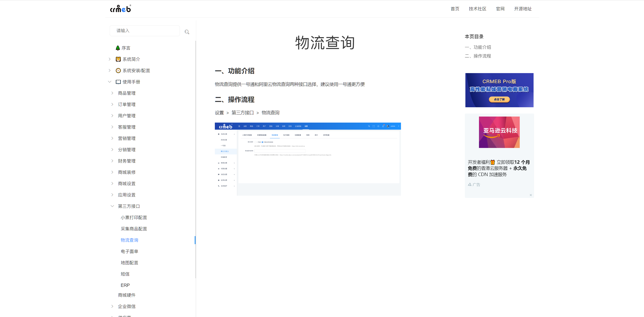Expand the 分销管理 chevron
The width and height of the screenshot is (644, 317).
click(x=112, y=150)
